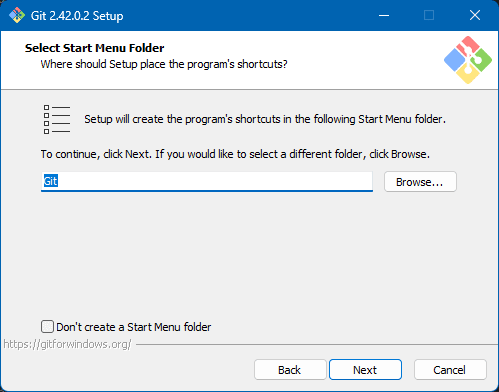Go Back to the previous step
This screenshot has height=392, width=499.
tap(290, 369)
